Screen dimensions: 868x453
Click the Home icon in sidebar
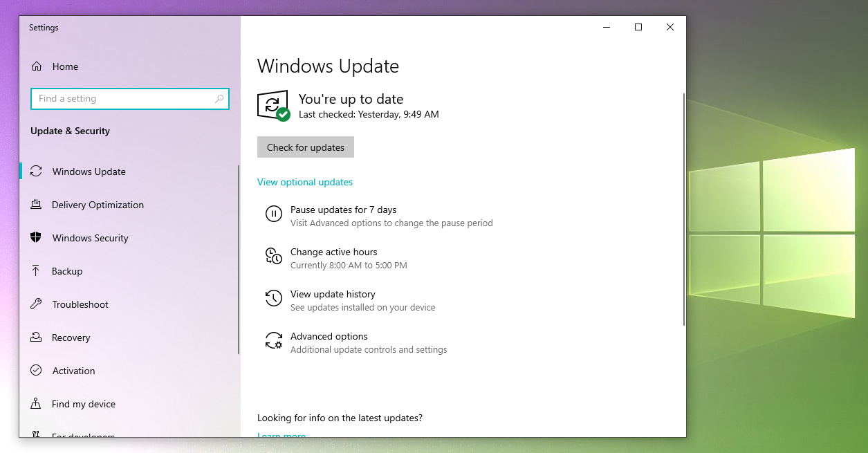click(37, 66)
